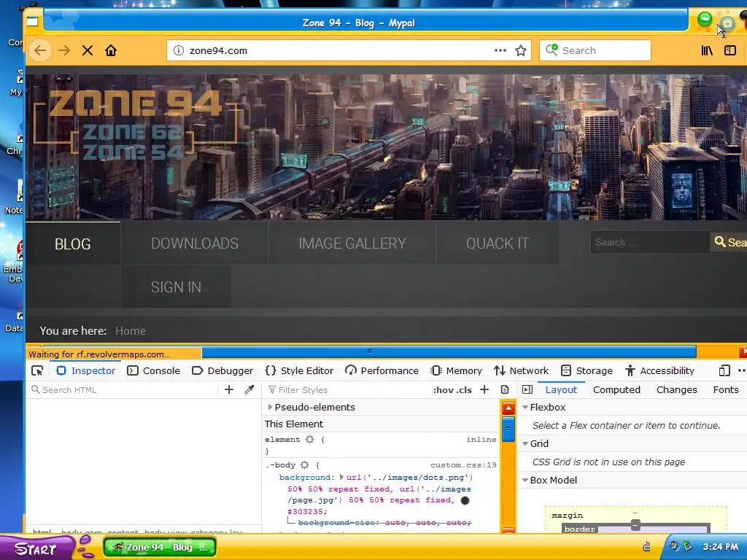Add a new CSS rule
This screenshot has width=747, height=560.
click(484, 389)
